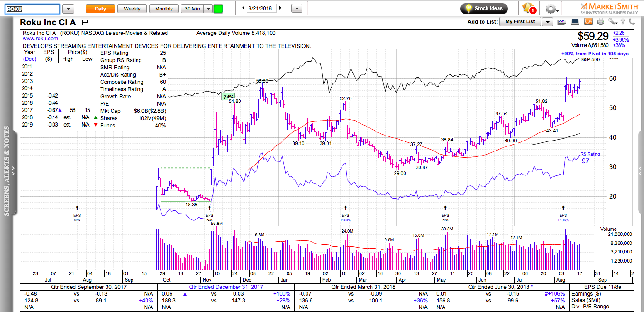This screenshot has width=644, height=312.
Task: Expand the right side panel handle
Action: tap(641, 172)
